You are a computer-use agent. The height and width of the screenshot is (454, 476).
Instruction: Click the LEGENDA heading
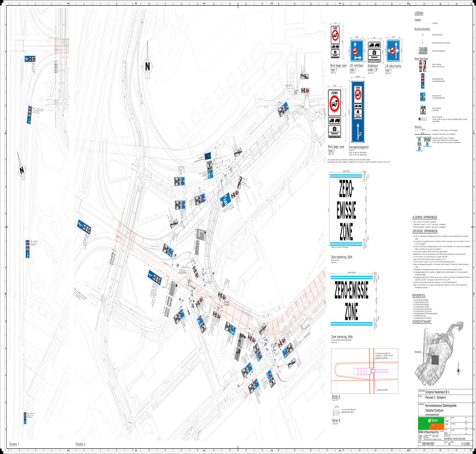[x=418, y=13]
